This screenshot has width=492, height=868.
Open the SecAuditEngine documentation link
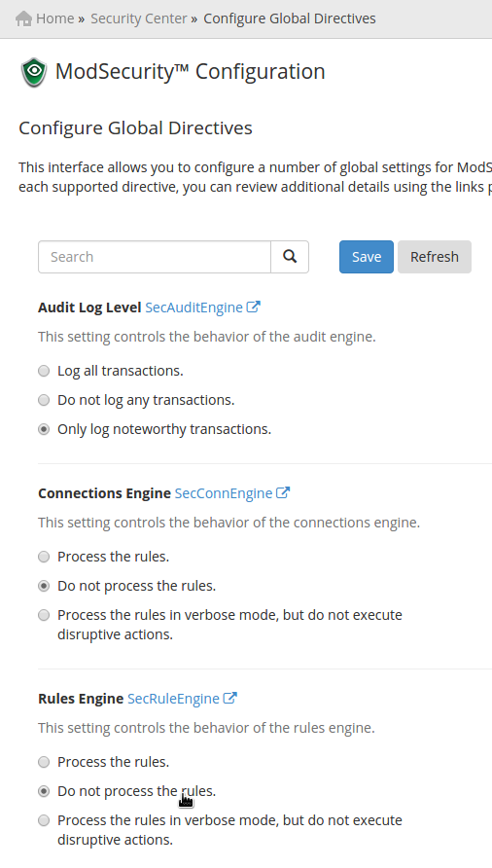coord(193,307)
